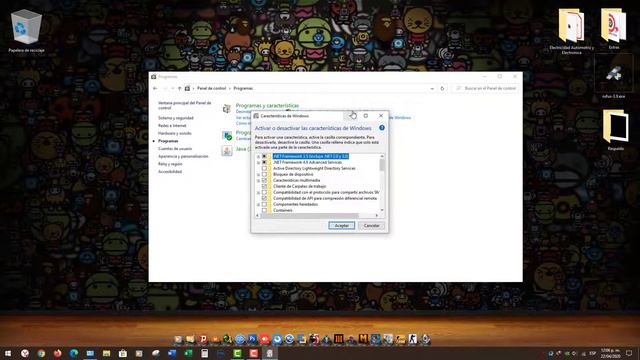Enable Bloqueo de dispositivo checkbox

264,174
